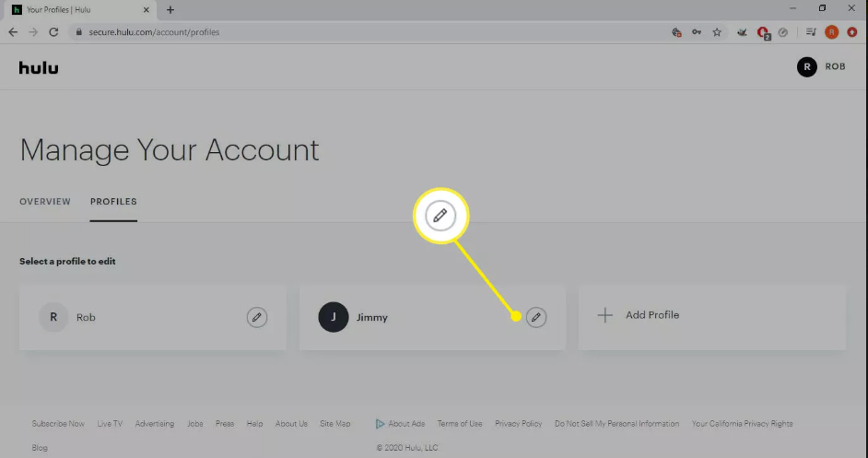
Task: Open the Site Map footer link
Action: tap(334, 424)
